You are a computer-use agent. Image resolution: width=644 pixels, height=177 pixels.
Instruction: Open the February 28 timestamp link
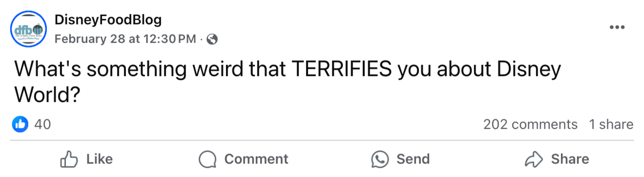125,39
